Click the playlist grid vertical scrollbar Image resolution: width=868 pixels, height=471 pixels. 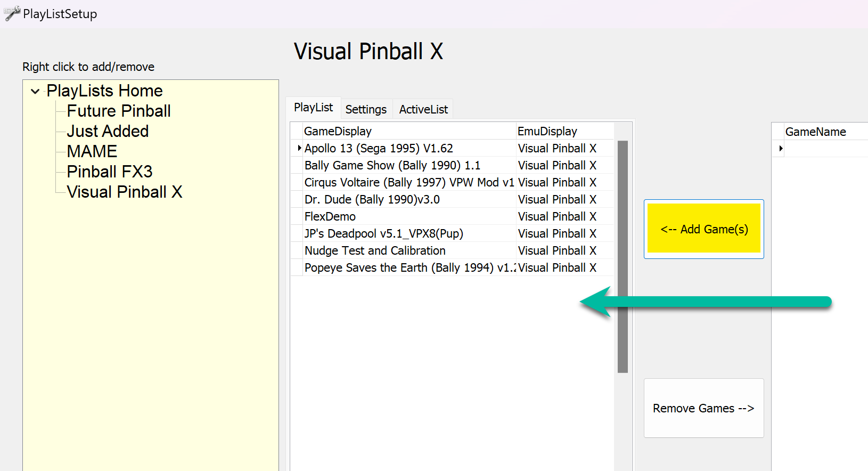[623, 256]
